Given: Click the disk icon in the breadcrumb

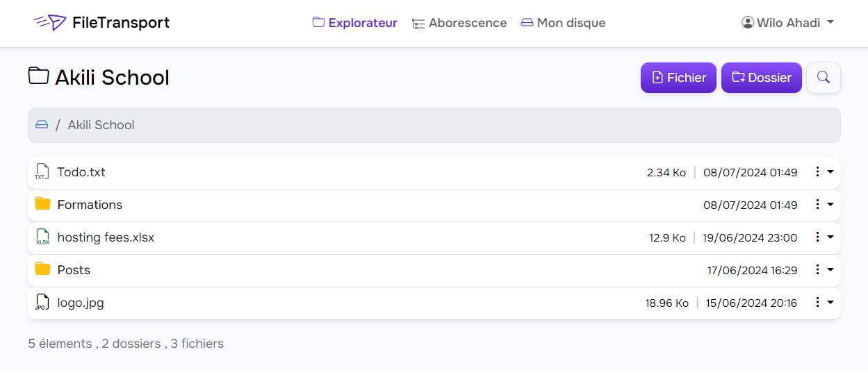Looking at the screenshot, I should click(x=42, y=125).
